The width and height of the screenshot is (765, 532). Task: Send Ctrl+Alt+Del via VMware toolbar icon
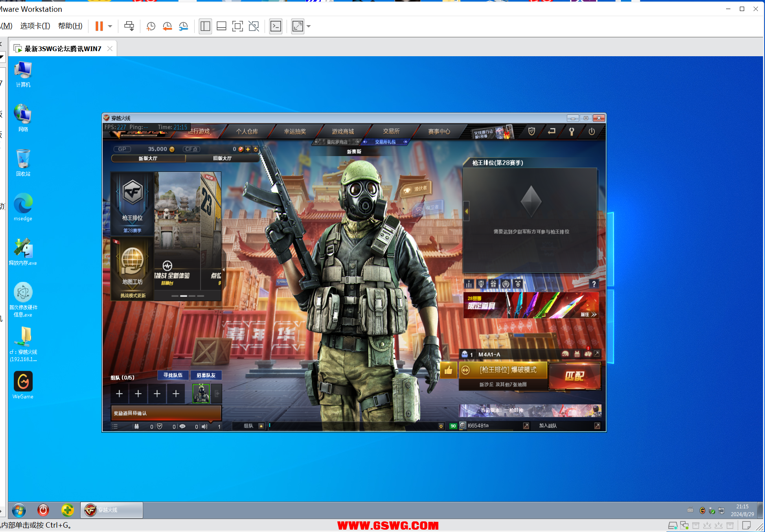[x=129, y=26]
